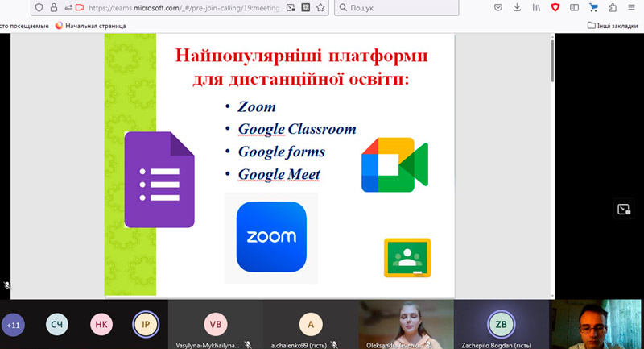
Task: Click the tracking protection shield icon
Action: click(x=40, y=8)
